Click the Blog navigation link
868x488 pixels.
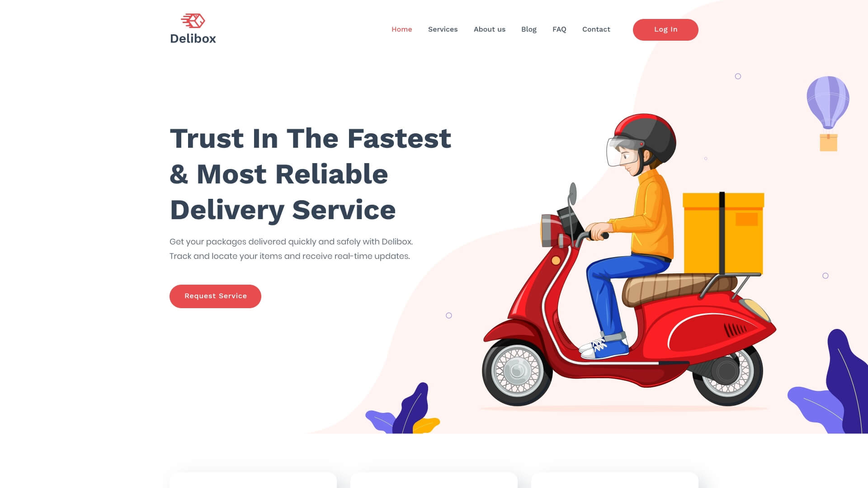[x=529, y=29]
